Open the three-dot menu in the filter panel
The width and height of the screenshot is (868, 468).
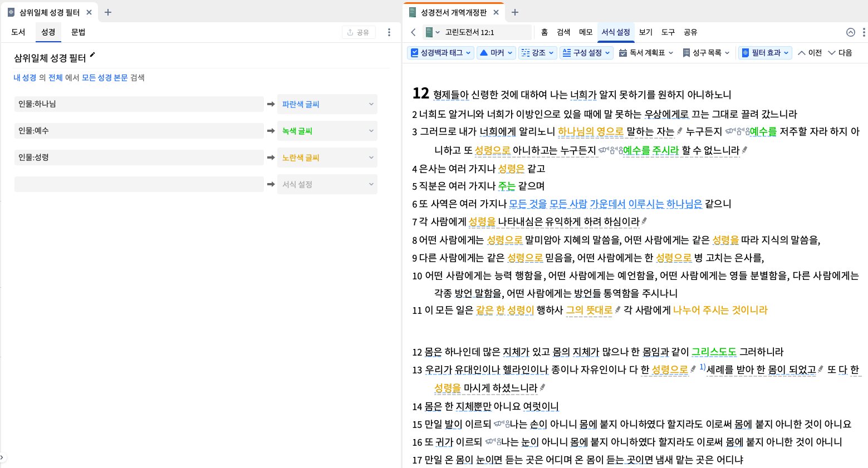point(389,32)
